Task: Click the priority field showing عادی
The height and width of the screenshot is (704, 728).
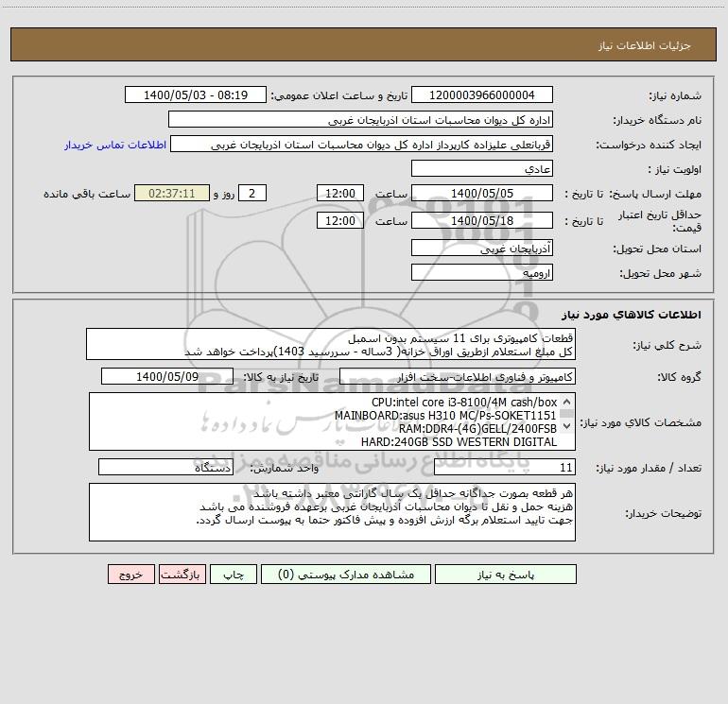Action: 482,169
